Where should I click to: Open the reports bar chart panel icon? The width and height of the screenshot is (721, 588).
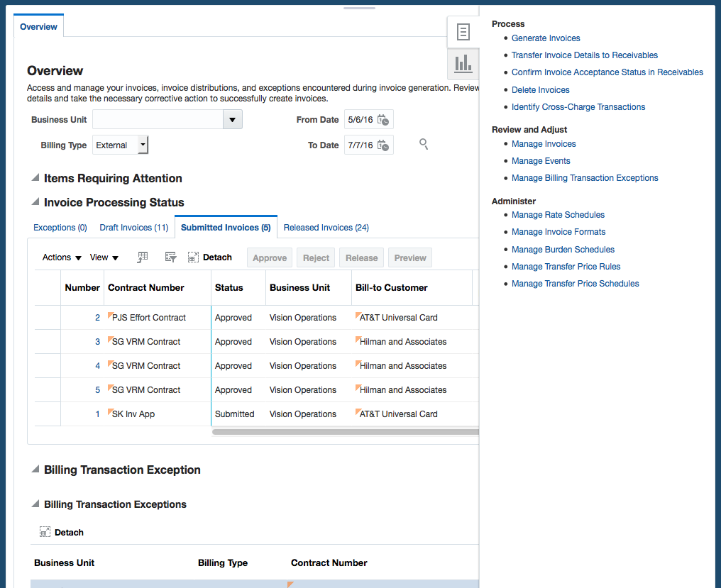pos(463,64)
